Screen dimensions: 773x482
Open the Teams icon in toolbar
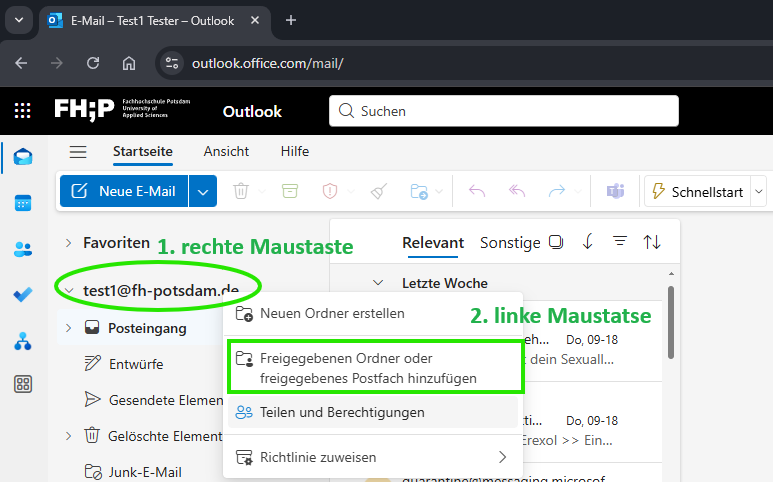pyautogui.click(x=614, y=192)
